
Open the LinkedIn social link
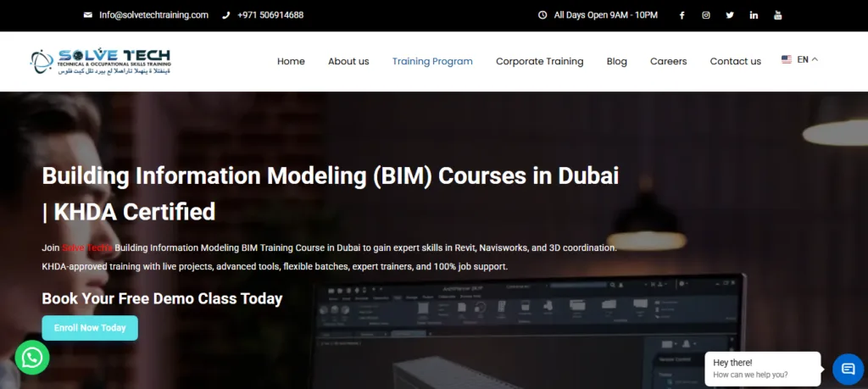[754, 15]
